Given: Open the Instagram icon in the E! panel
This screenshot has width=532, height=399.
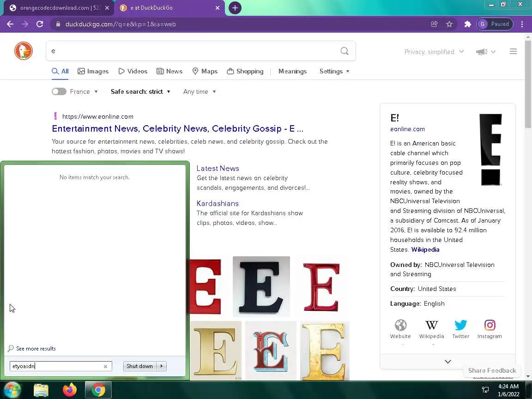Looking at the screenshot, I should [490, 329].
